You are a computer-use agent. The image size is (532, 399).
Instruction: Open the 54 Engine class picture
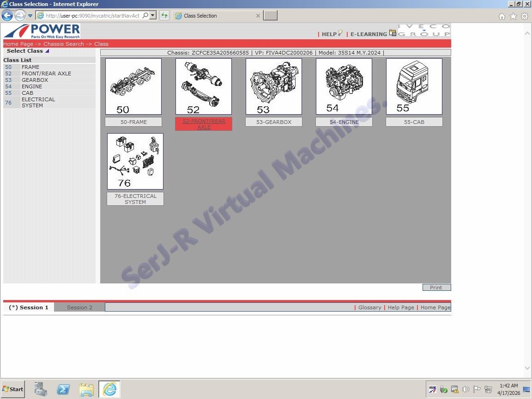[344, 86]
